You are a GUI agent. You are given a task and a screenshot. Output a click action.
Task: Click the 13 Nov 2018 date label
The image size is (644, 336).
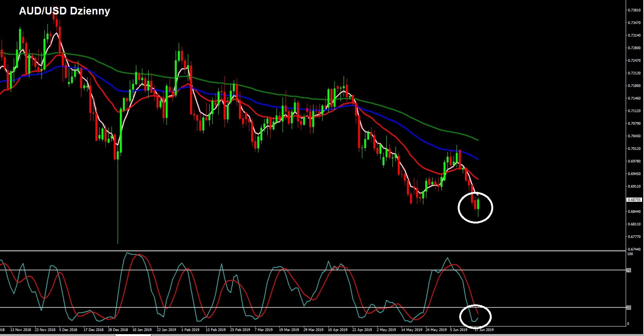[21, 330]
